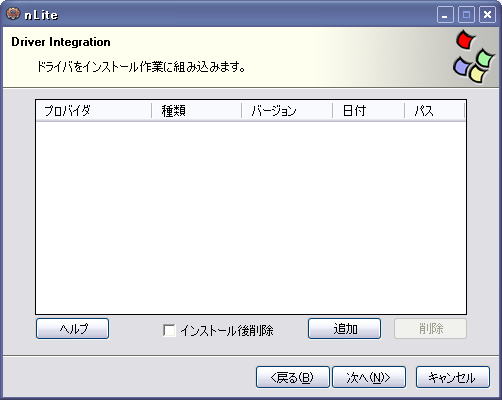
Task: Sort by the 日付 column header
Action: coord(369,110)
